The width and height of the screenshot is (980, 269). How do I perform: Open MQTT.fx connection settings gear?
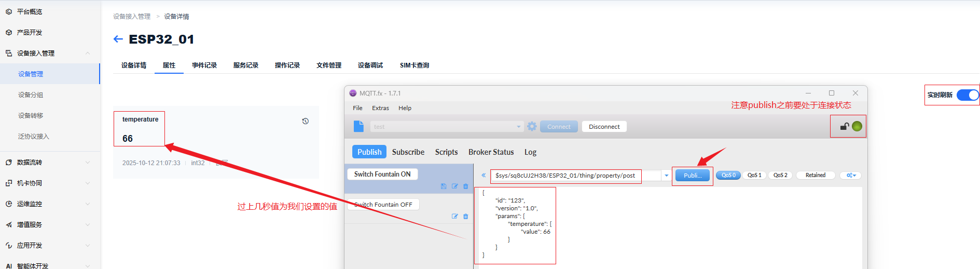[532, 126]
